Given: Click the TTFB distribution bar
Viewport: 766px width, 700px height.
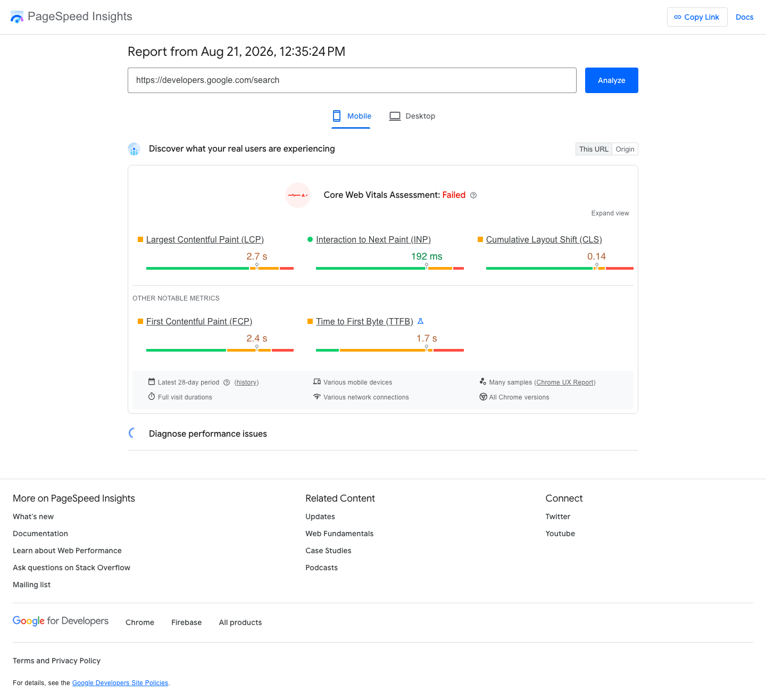Looking at the screenshot, I should click(x=390, y=350).
